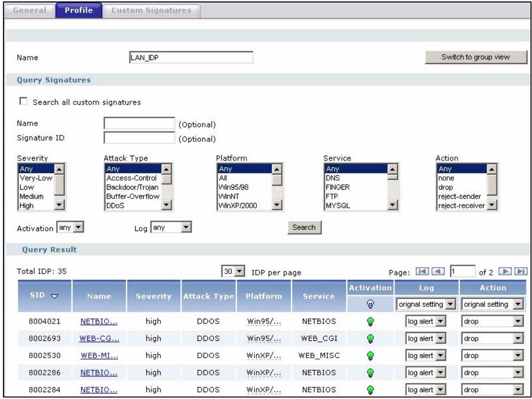Open drop action dropdown for SID 8002530
This screenshot has height=399, width=532.
(492, 356)
